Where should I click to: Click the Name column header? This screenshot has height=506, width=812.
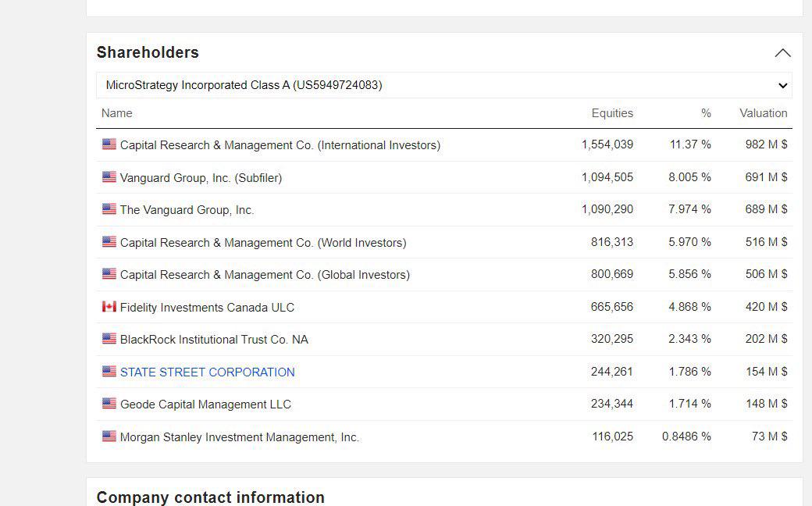click(x=116, y=113)
